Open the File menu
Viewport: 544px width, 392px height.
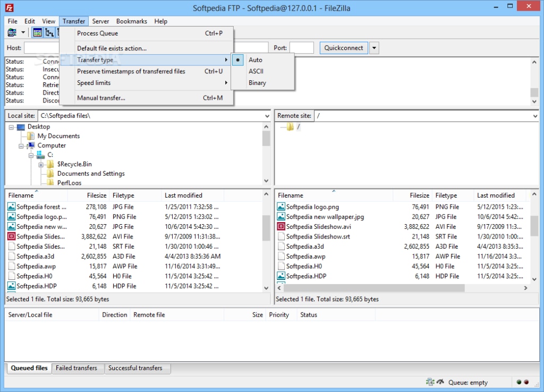(13, 21)
